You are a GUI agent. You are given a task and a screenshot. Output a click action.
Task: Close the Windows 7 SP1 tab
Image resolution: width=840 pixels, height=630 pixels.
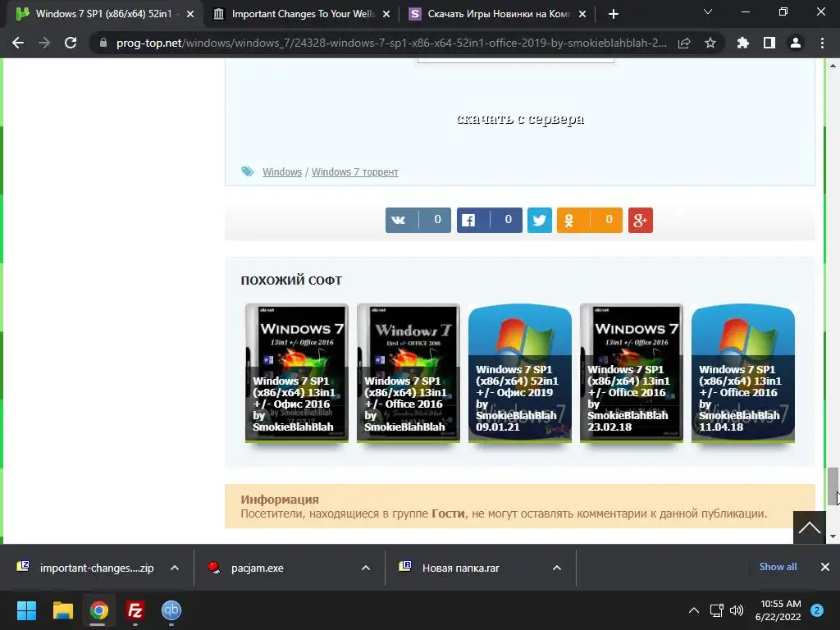pyautogui.click(x=190, y=14)
